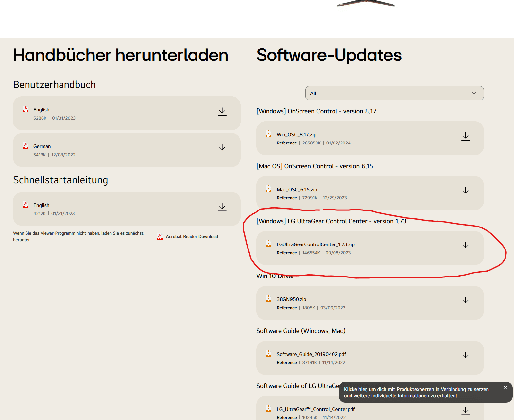Click date 12/29/2023 of Mac_OSC
This screenshot has width=514, height=420.
click(335, 198)
